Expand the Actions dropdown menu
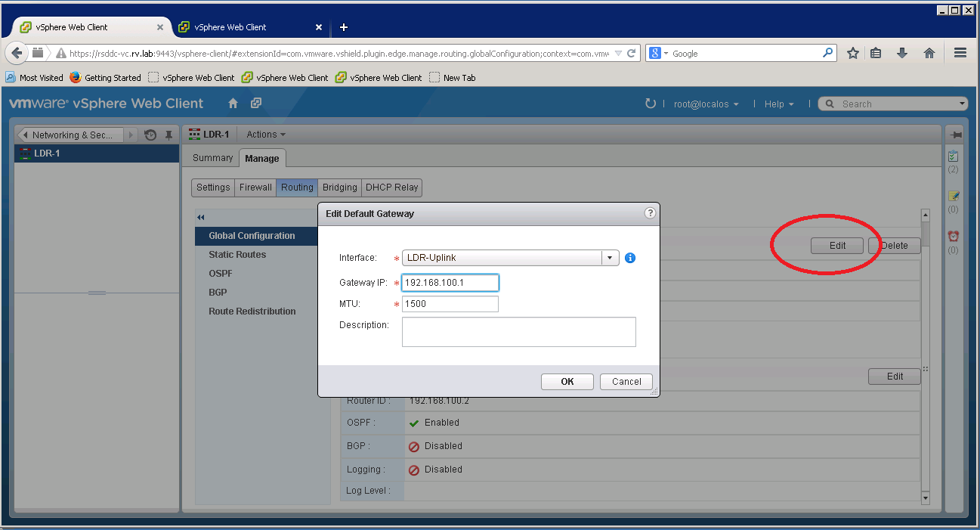Screen dimensions: 980x530 point(266,135)
